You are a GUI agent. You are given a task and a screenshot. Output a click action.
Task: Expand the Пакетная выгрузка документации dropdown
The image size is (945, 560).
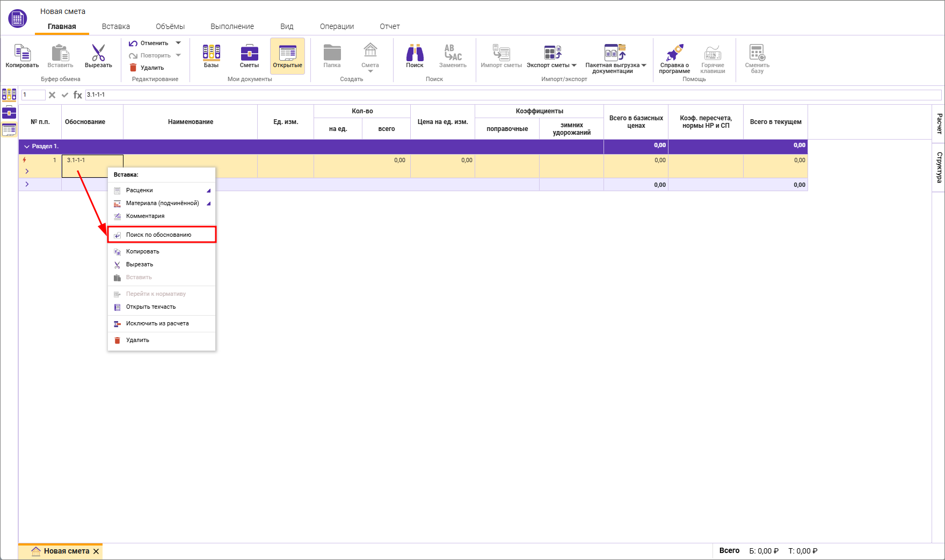coord(644,66)
